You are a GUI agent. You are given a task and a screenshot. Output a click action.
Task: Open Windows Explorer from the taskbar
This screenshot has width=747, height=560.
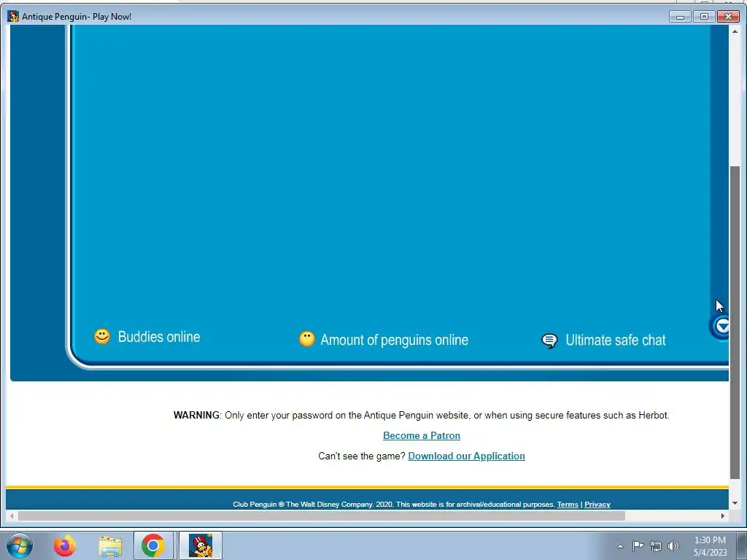click(110, 545)
